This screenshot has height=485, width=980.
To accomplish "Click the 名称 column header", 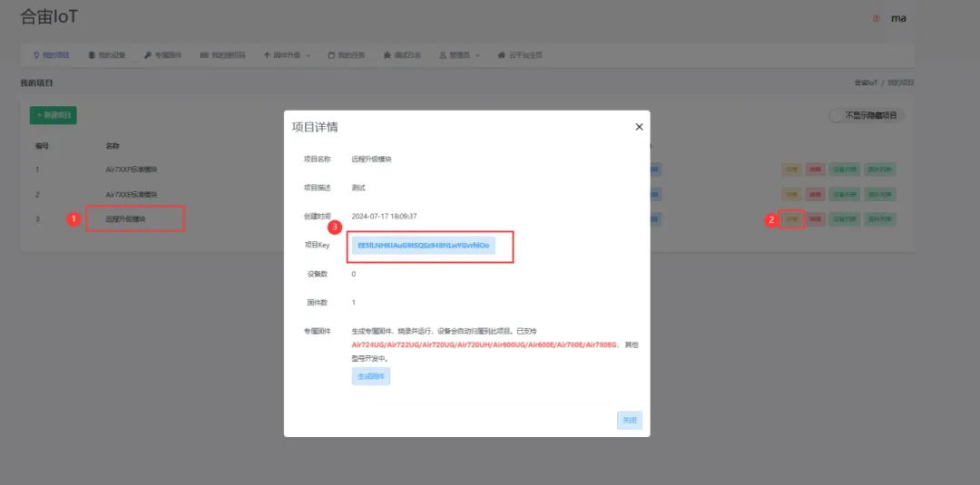I will coord(113,146).
